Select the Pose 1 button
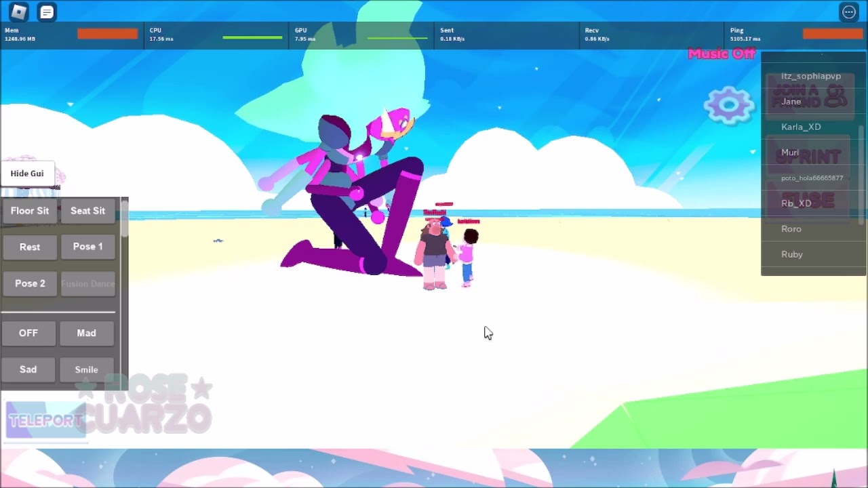 87,247
